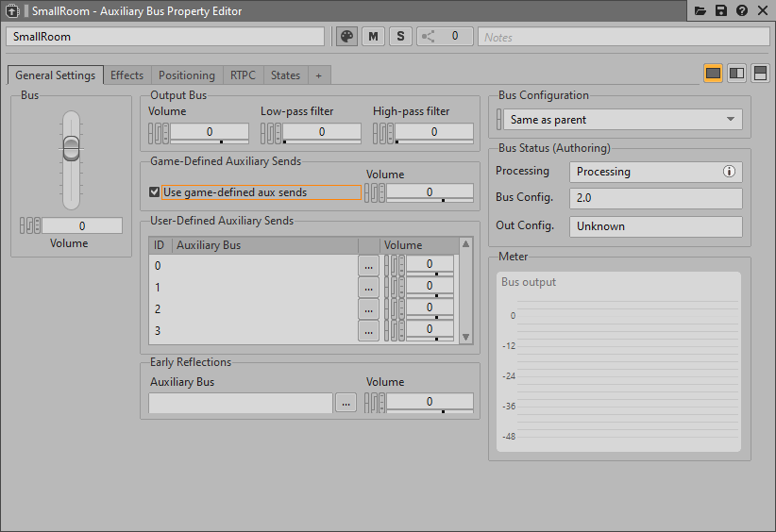
Task: Select the top-bottom split layout icon
Action: click(x=760, y=74)
